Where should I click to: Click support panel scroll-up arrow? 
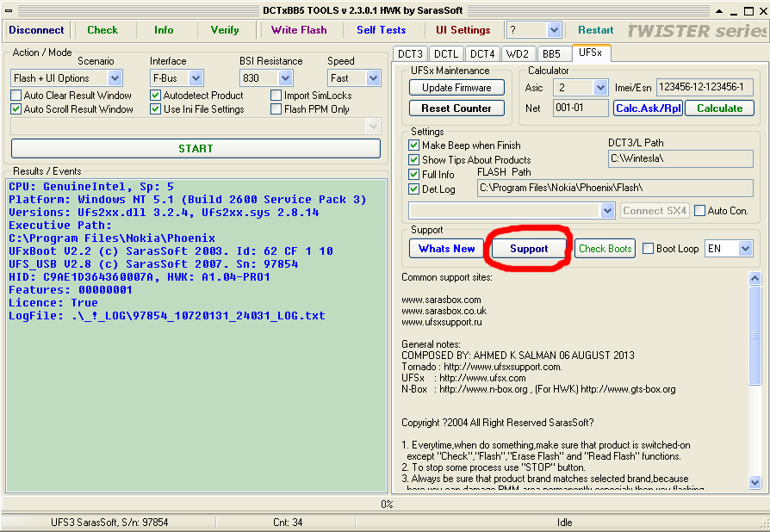coord(754,278)
